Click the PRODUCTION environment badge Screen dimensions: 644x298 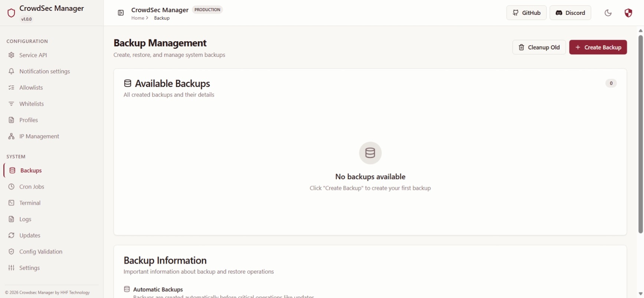pyautogui.click(x=207, y=10)
